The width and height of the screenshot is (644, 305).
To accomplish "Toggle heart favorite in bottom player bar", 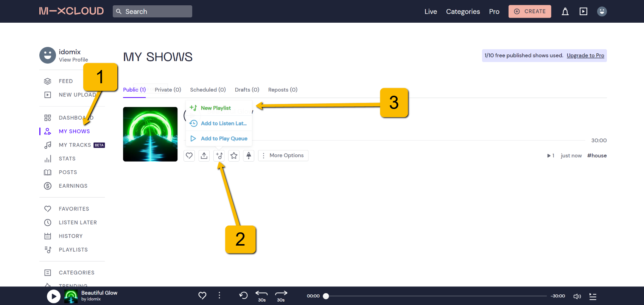I will (x=202, y=296).
